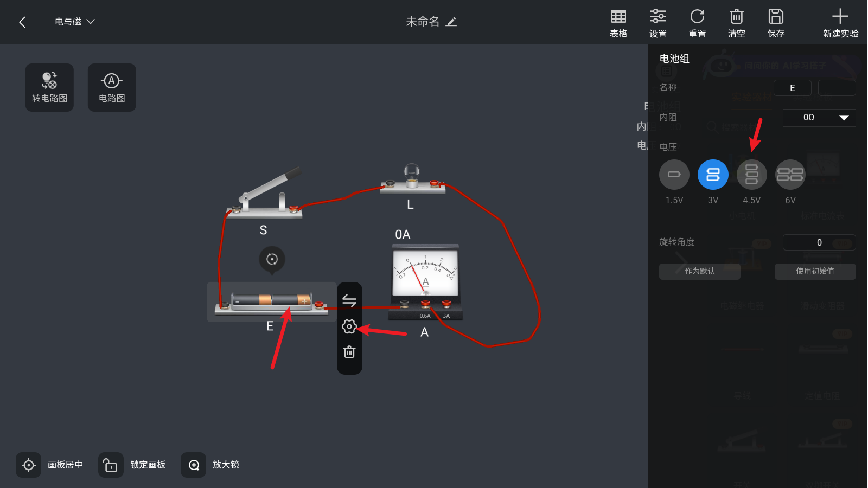868x488 pixels.
Task: Open the 表格 table view
Action: pos(618,23)
